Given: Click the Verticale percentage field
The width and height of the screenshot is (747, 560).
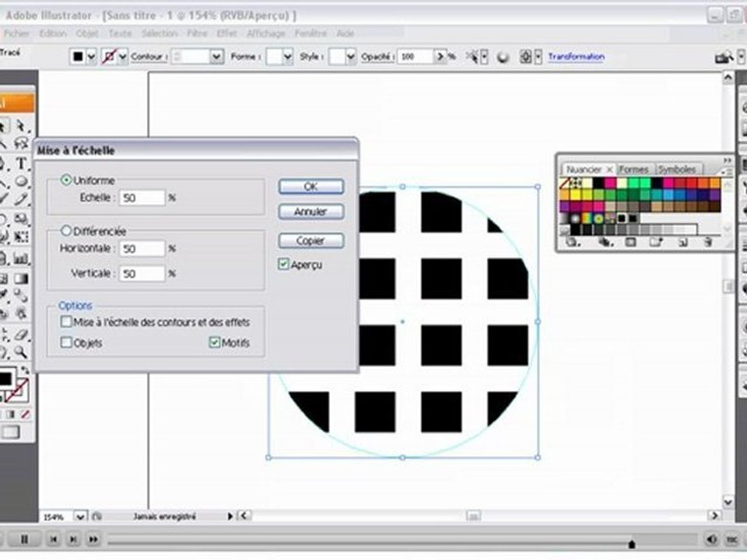Looking at the screenshot, I should [142, 273].
